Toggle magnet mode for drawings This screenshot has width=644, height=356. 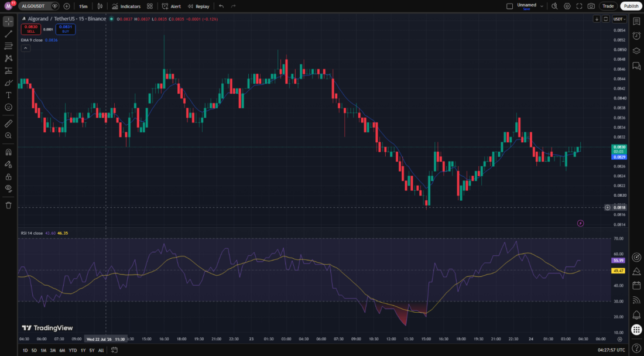coord(8,152)
